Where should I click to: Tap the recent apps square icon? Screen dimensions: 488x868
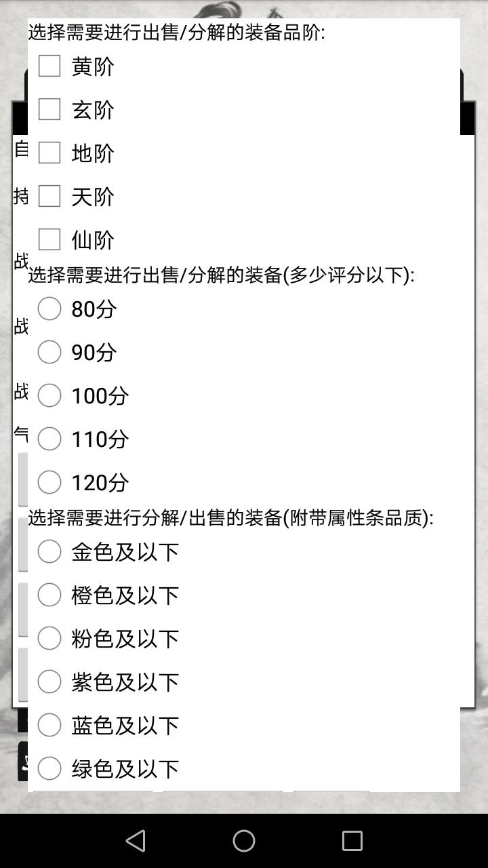tap(352, 841)
